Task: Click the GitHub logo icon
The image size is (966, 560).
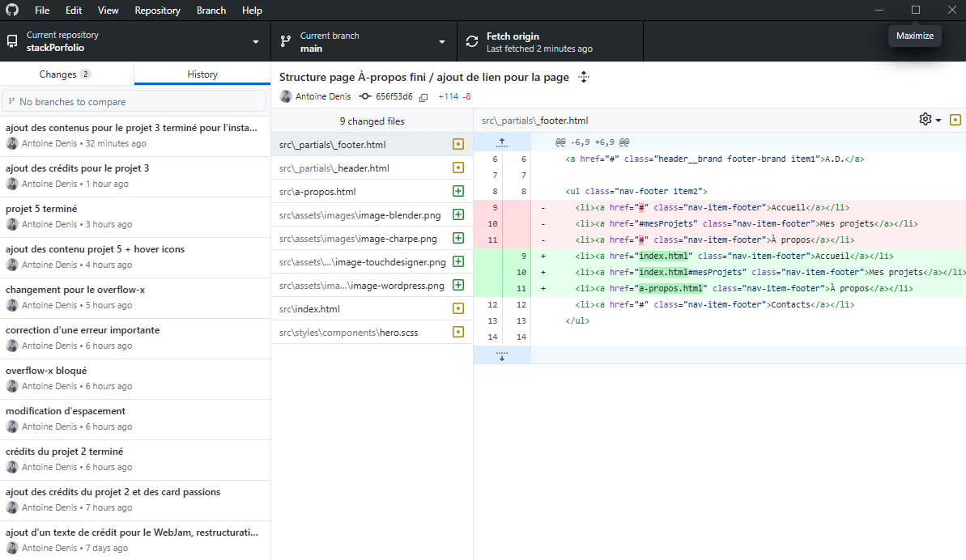Action: coord(11,11)
